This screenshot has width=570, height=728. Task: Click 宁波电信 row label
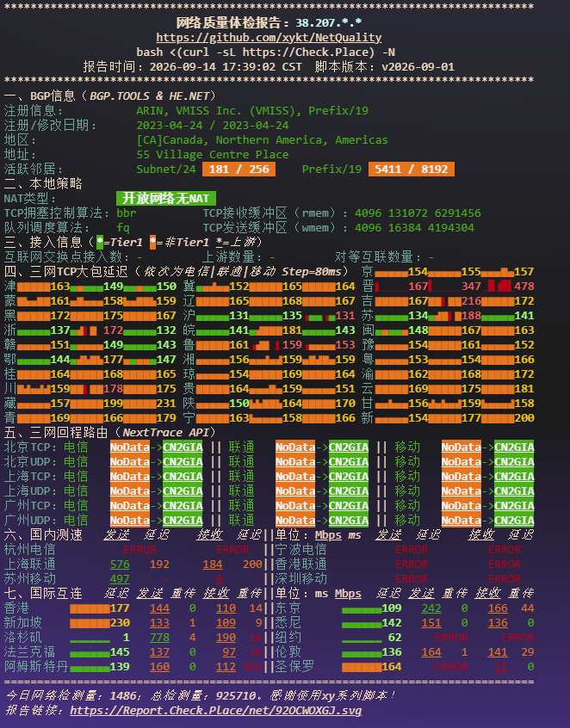301,550
